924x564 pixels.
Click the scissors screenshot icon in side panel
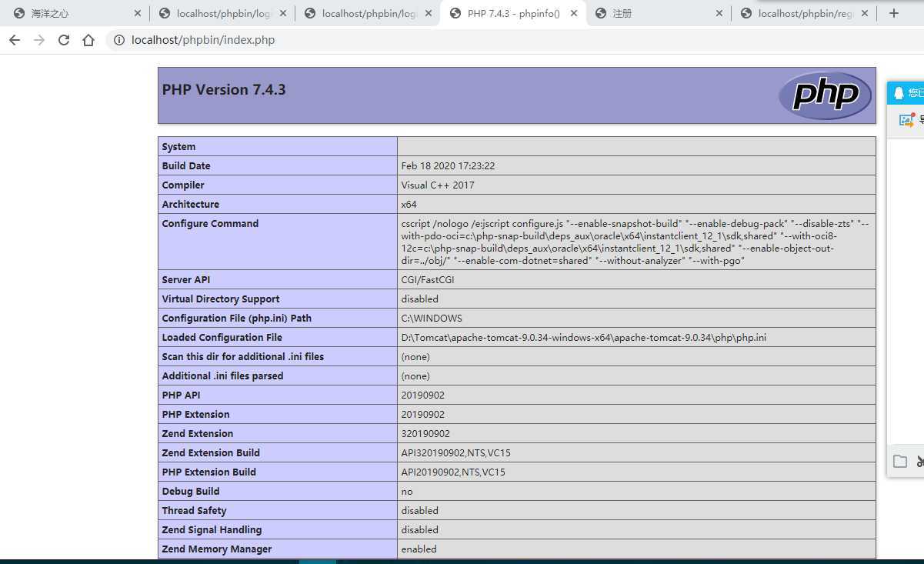pyautogui.click(x=919, y=462)
